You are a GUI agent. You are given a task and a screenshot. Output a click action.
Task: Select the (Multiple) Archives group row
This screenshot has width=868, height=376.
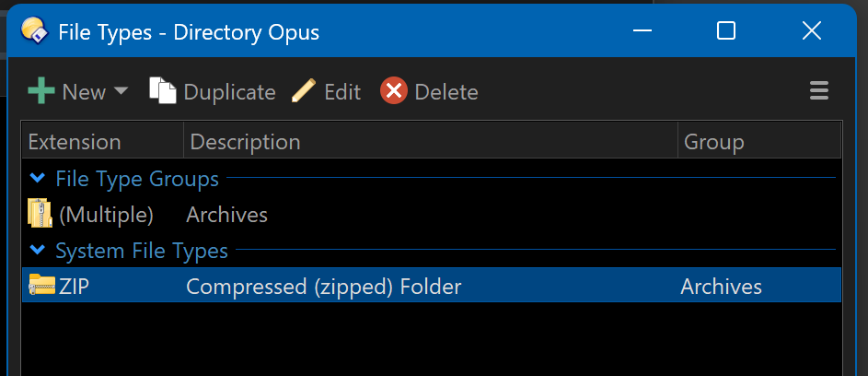(x=431, y=215)
